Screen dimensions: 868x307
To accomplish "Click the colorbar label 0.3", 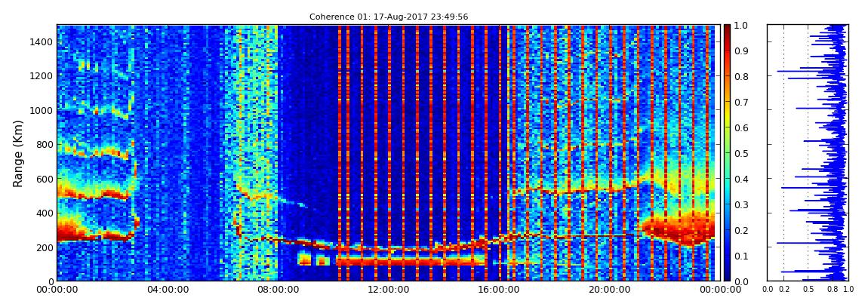I will 743,204.
